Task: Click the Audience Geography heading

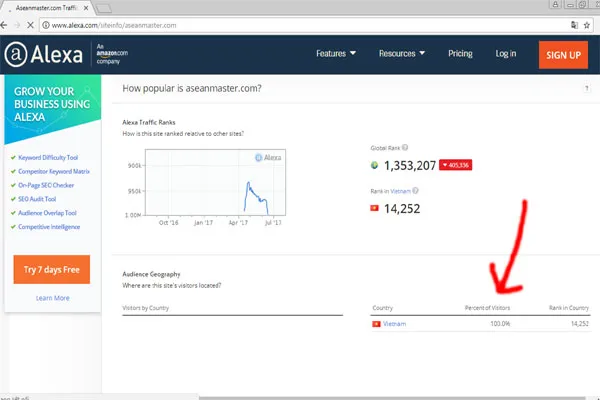Action: click(x=151, y=274)
